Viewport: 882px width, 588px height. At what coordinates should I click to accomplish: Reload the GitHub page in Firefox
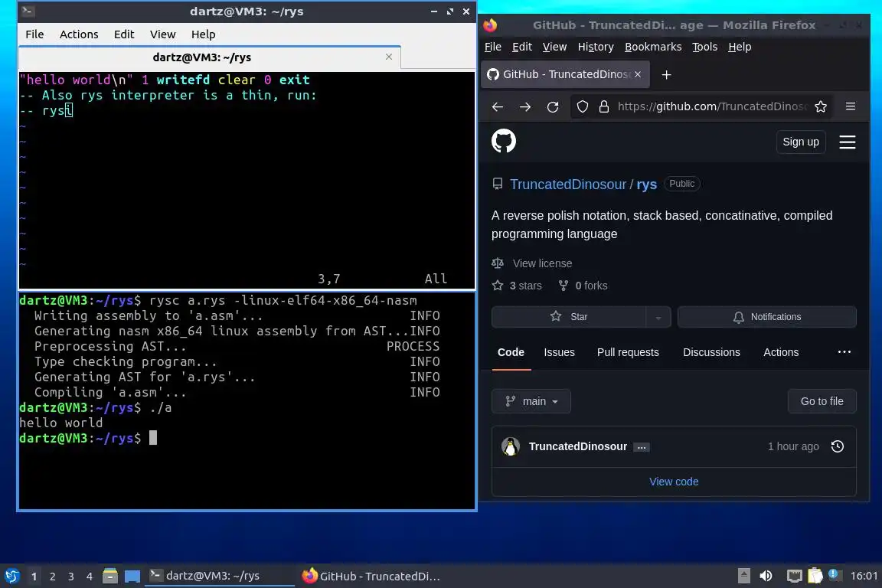click(x=553, y=107)
